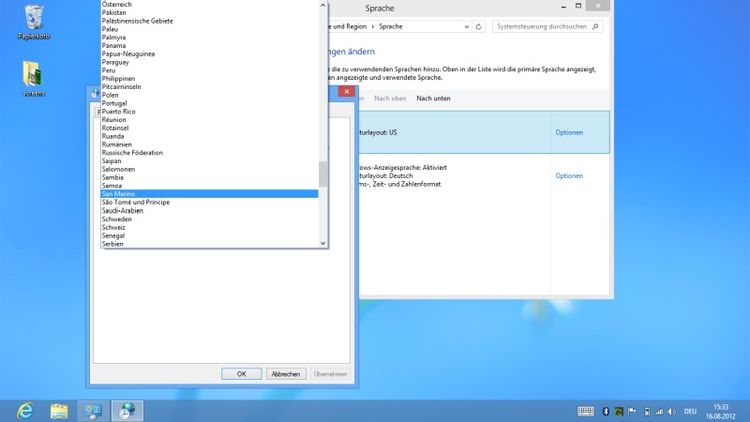Open File Explorer in the taskbar
The height and width of the screenshot is (422, 750).
pyautogui.click(x=59, y=410)
